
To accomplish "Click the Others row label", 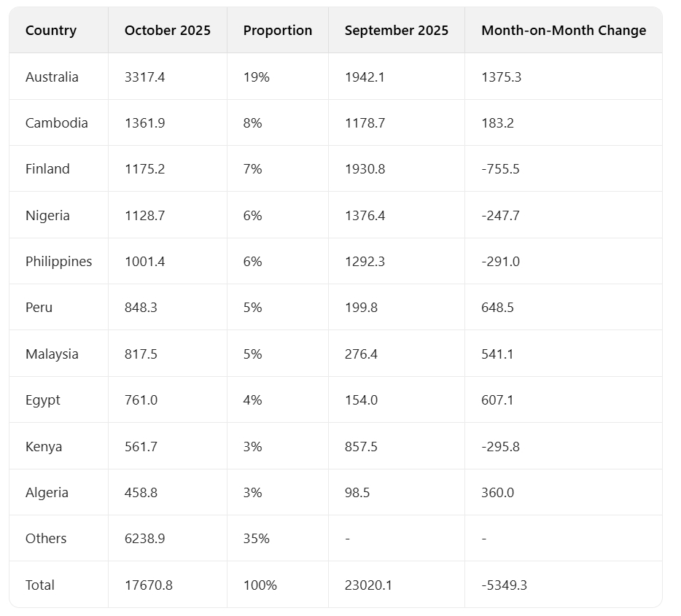I will pyautogui.click(x=46, y=539).
